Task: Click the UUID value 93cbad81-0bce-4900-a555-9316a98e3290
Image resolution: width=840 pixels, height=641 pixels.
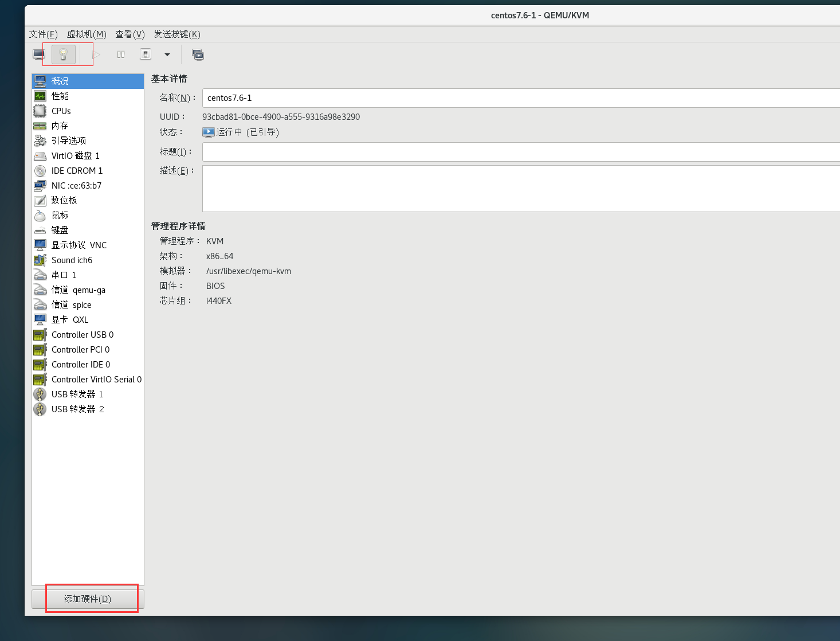Action: click(x=281, y=117)
